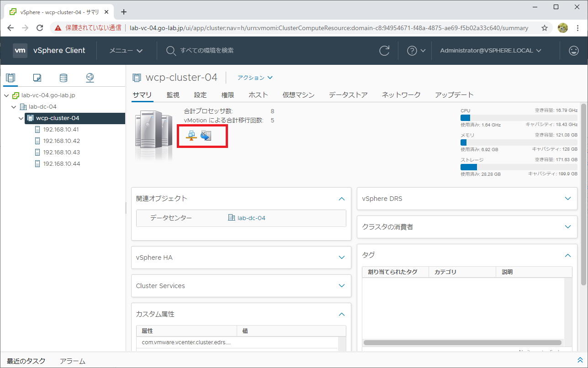588x368 pixels.
Task: Select host 192.168.10.42 in tree
Action: click(x=61, y=141)
